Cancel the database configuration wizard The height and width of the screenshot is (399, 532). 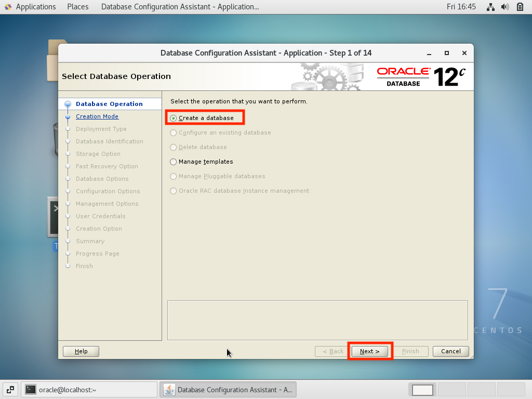[451, 352]
